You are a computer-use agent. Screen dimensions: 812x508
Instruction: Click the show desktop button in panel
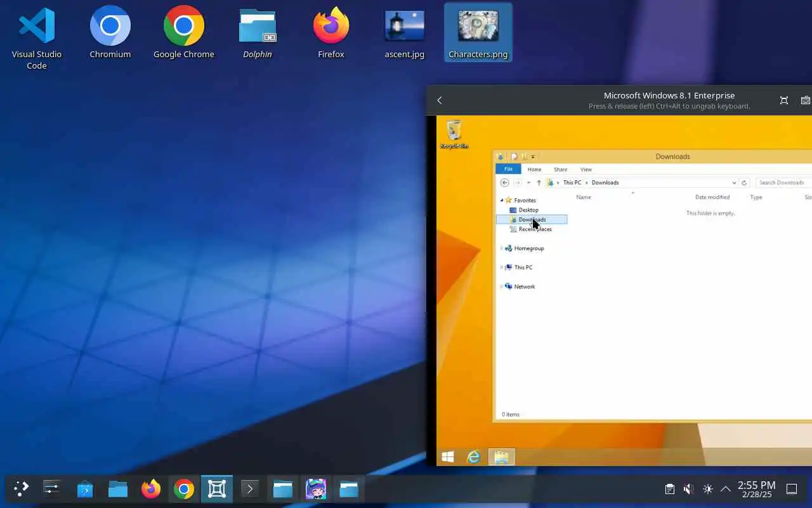[792, 489]
